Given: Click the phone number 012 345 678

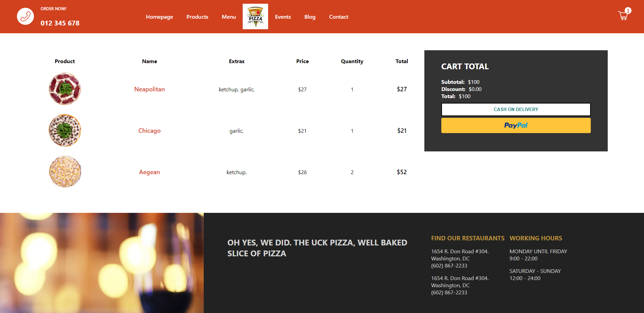Looking at the screenshot, I should coord(60,23).
